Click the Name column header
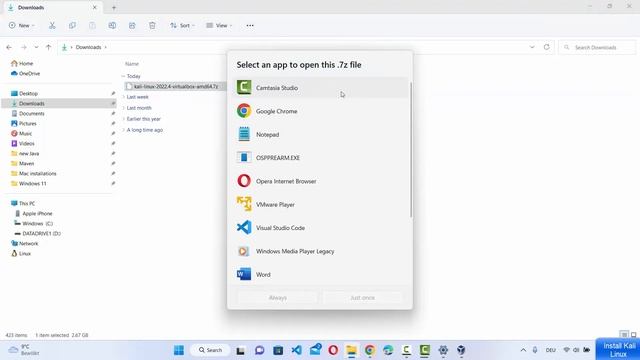Viewport: 640px width, 360px height. coord(132,64)
